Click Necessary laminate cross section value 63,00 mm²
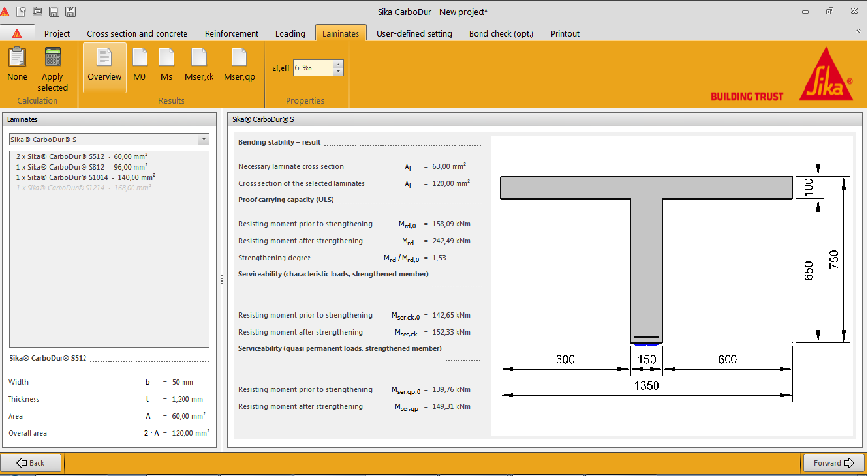868x476 pixels. pyautogui.click(x=449, y=166)
